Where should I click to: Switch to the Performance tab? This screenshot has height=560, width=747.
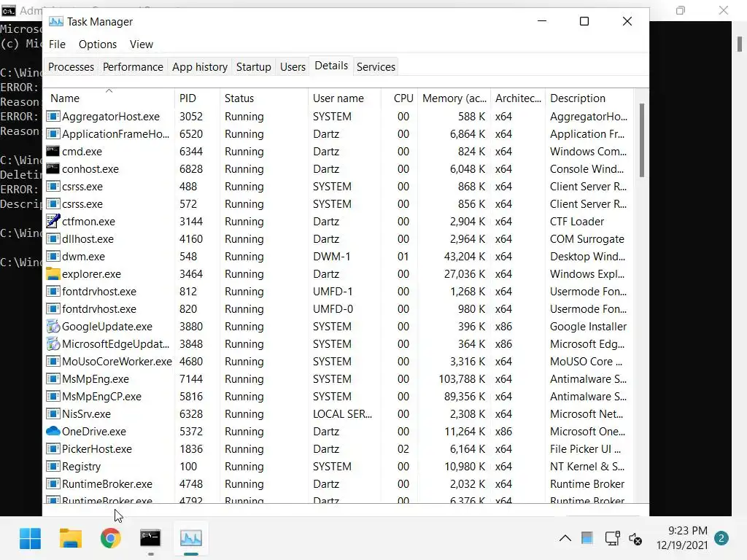coord(133,67)
